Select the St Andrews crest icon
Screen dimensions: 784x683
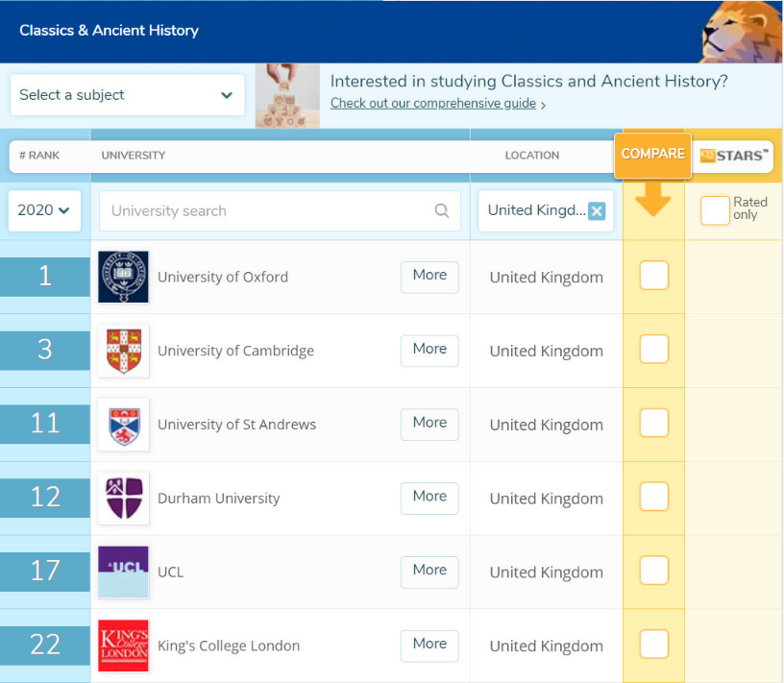[x=124, y=425]
